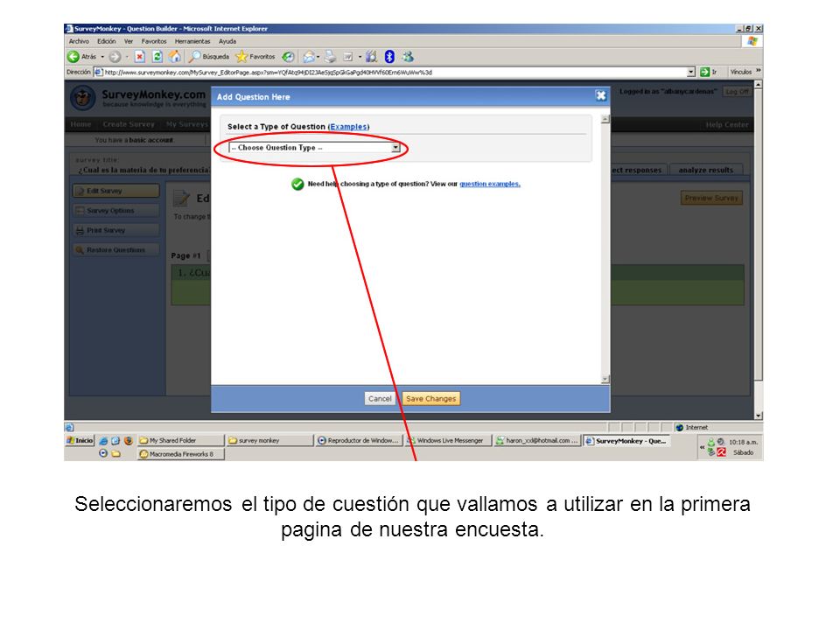Click Print Survey in sidebar
Screen dimensions: 840x630
pyautogui.click(x=115, y=230)
